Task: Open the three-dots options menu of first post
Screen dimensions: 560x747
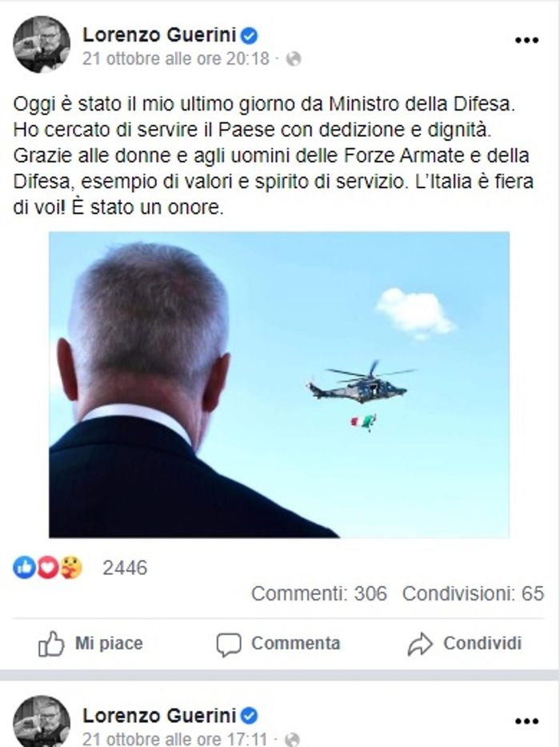Action: pyautogui.click(x=526, y=40)
